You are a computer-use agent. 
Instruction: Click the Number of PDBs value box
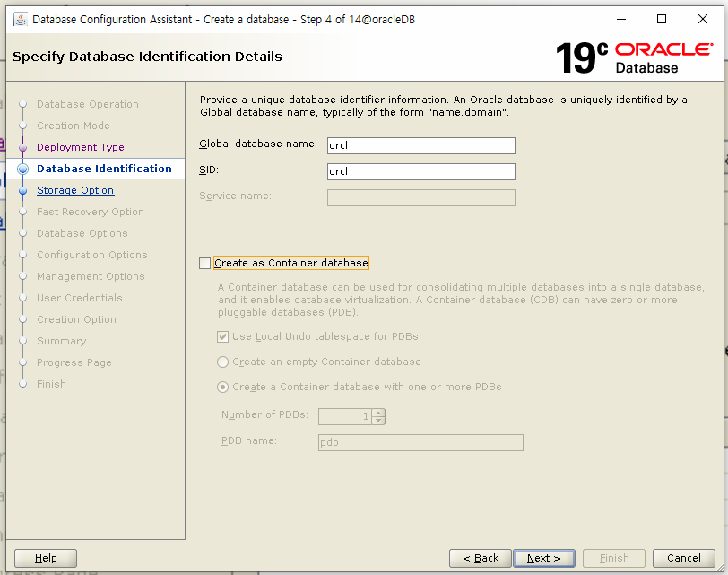tap(345, 416)
